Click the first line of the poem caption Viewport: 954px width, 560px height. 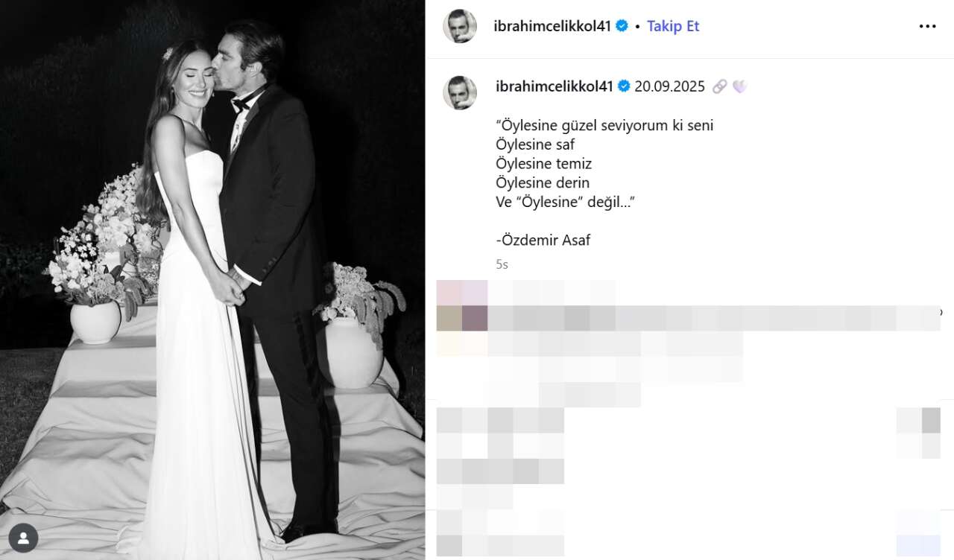point(604,125)
